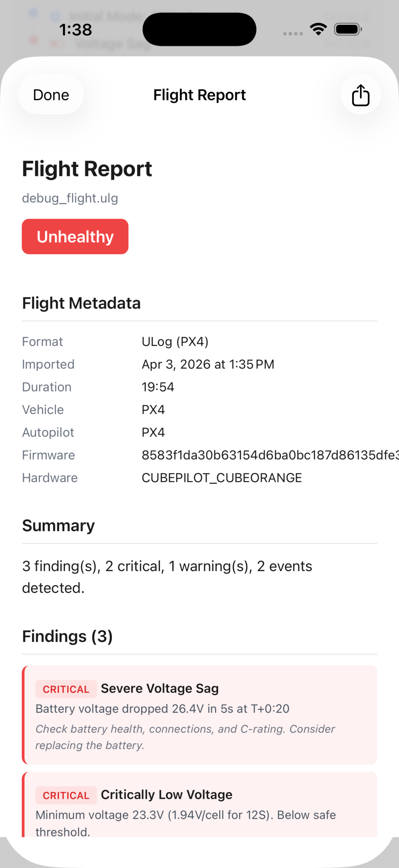The height and width of the screenshot is (868, 399).
Task: Tap the Imported date value
Action: click(x=208, y=364)
